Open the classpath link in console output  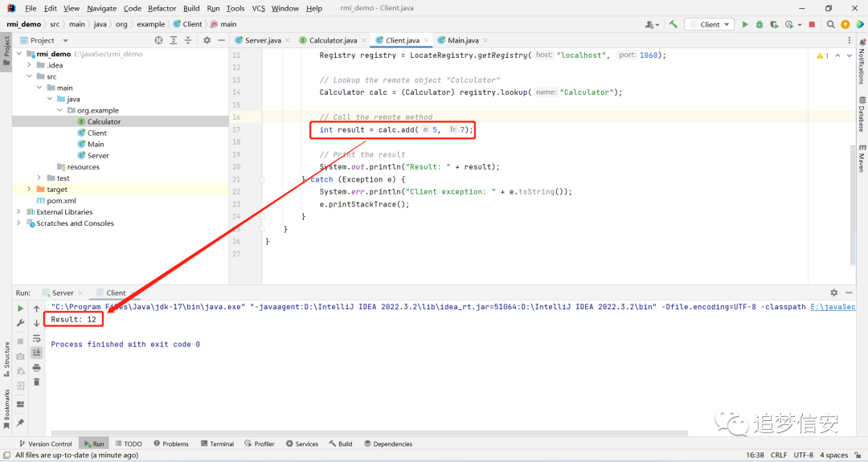833,306
